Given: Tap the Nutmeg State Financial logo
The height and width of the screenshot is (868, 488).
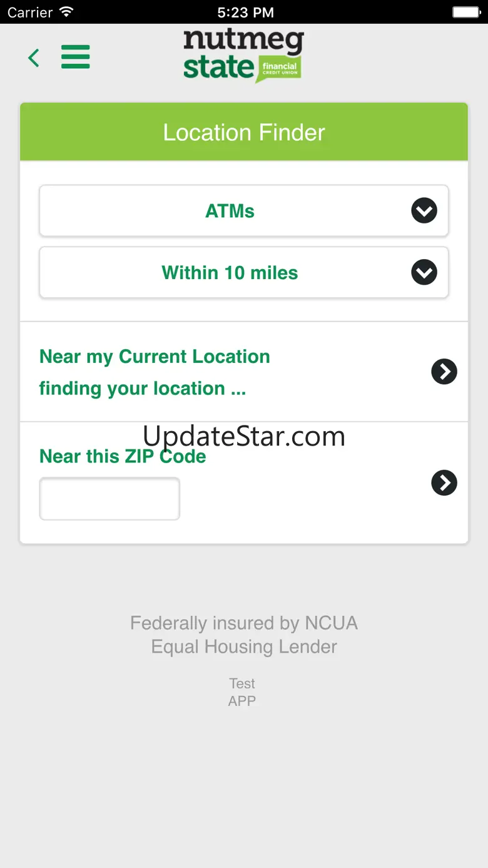Looking at the screenshot, I should click(x=243, y=56).
